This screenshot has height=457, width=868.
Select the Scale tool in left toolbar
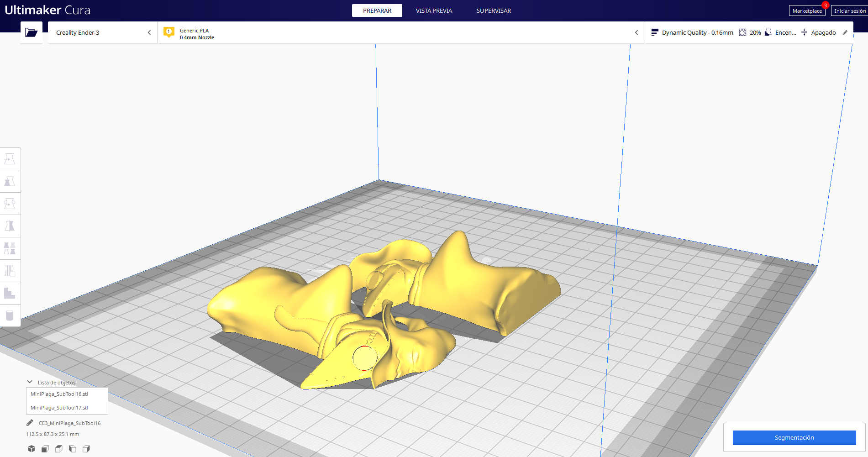pos(10,181)
